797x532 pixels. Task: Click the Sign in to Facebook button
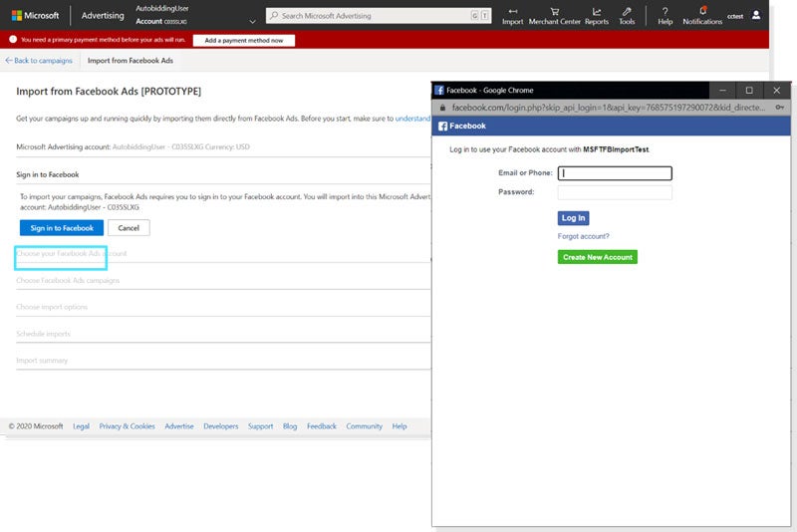click(62, 227)
